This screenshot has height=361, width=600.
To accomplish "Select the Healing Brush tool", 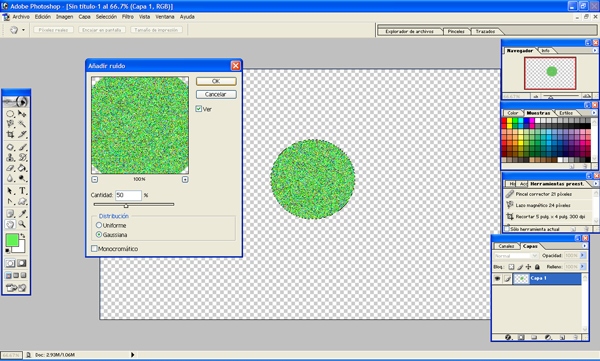I will 10,147.
